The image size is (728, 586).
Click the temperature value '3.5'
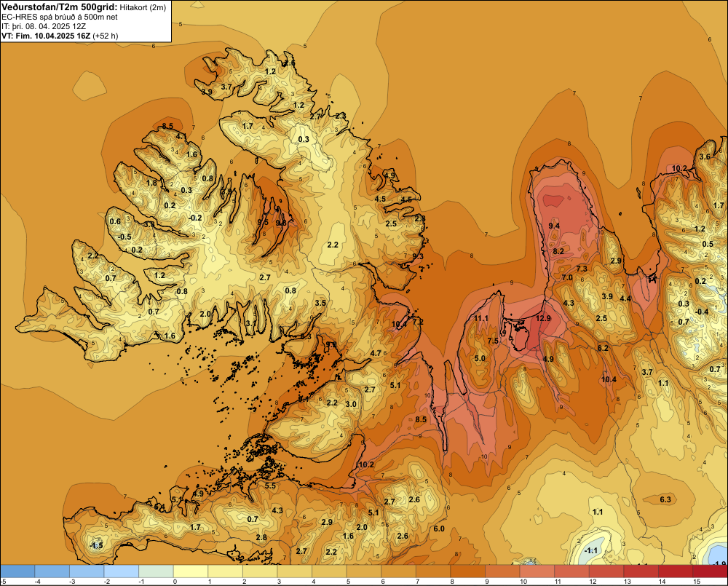pos(320,303)
